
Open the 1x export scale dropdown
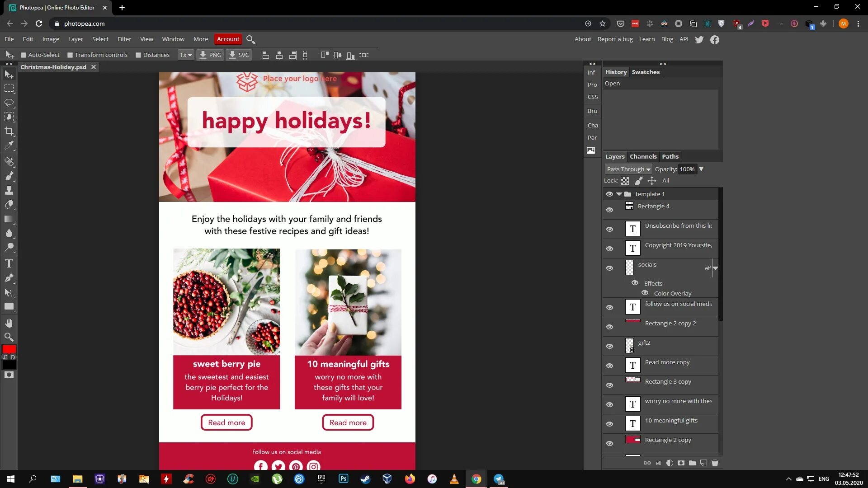coord(185,55)
